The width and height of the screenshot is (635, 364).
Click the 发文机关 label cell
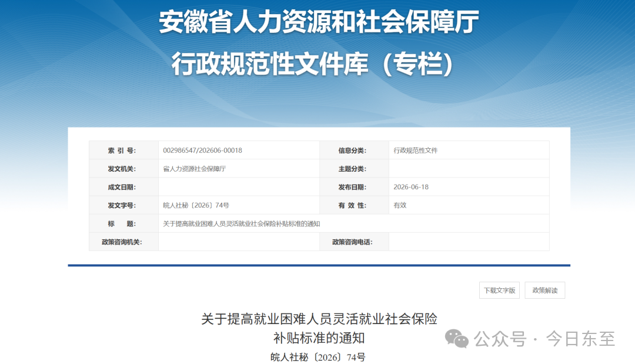point(123,169)
